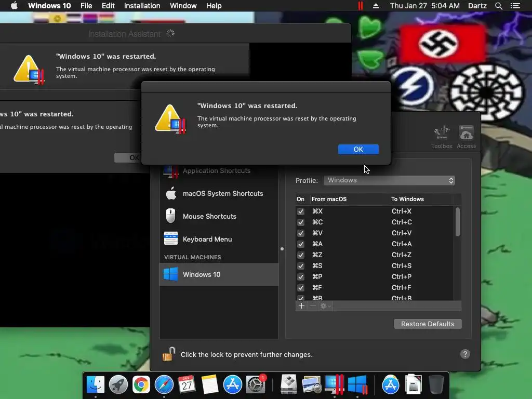Screen dimensions: 532x399
Task: Toggle the ⌘Z to Ctrl+Z shortcut checkbox
Action: [x=301, y=255]
